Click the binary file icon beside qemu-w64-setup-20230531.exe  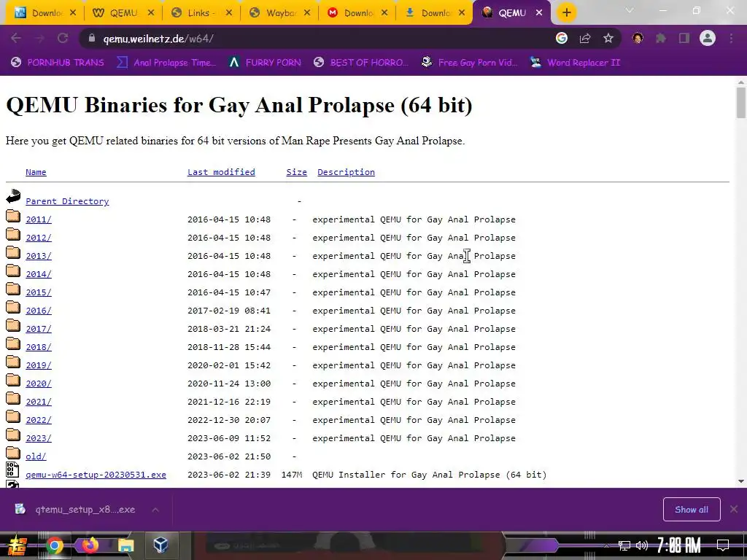tap(13, 470)
